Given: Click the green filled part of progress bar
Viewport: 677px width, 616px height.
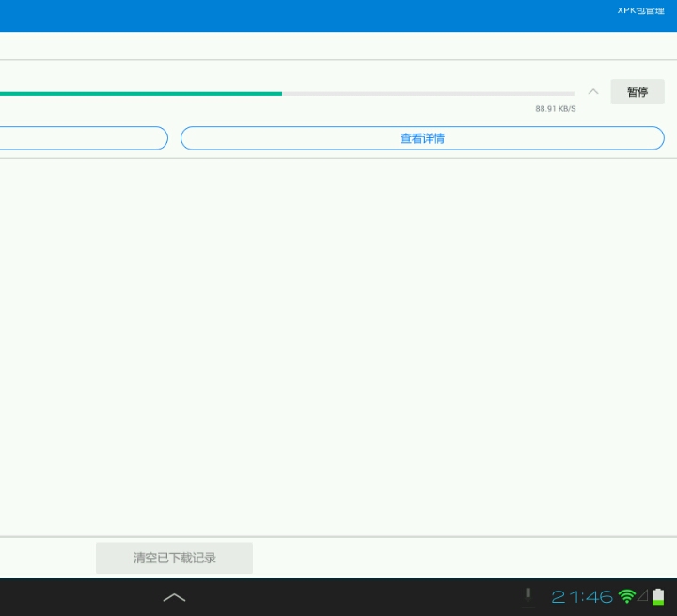Looking at the screenshot, I should 141,94.
